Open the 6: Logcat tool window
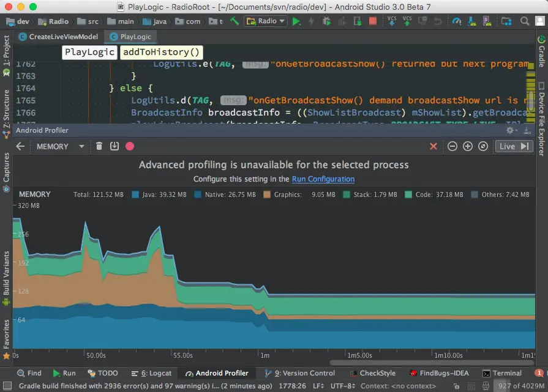The width and height of the screenshot is (548, 392). [151, 373]
